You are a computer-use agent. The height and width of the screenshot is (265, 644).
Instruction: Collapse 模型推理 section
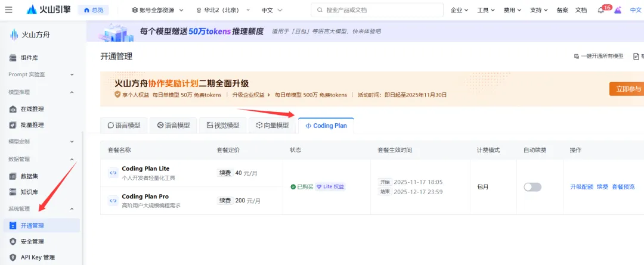tap(41, 92)
